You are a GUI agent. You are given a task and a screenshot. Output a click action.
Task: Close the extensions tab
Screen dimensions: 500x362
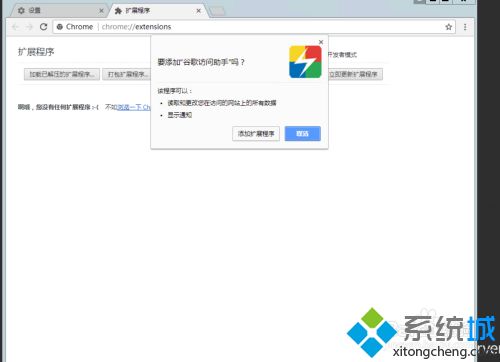pyautogui.click(x=199, y=11)
